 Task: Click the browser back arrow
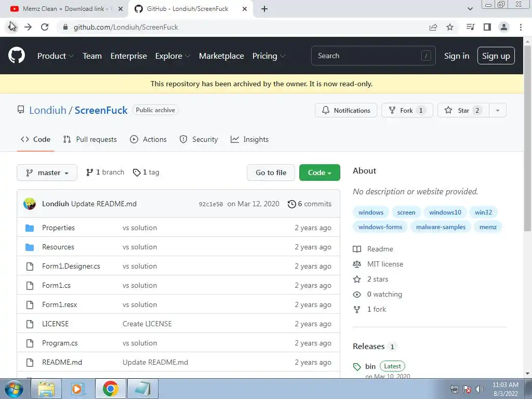(x=12, y=27)
